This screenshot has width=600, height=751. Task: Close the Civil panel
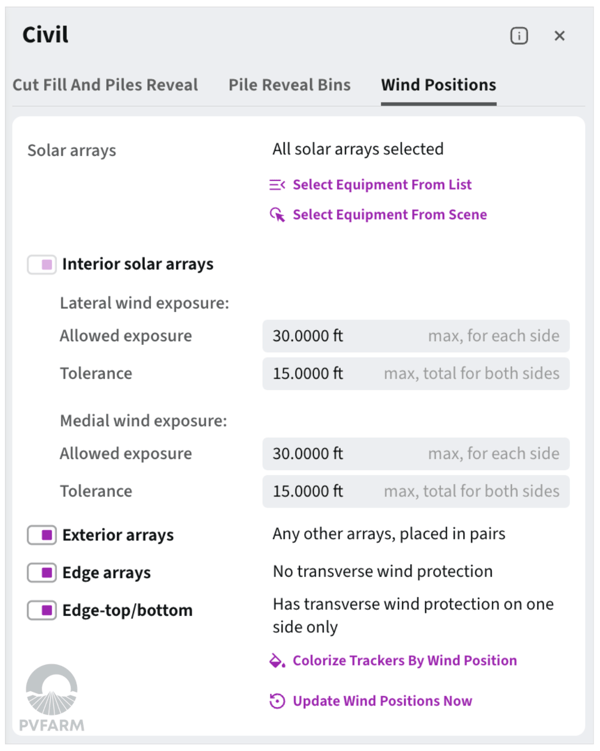[560, 36]
